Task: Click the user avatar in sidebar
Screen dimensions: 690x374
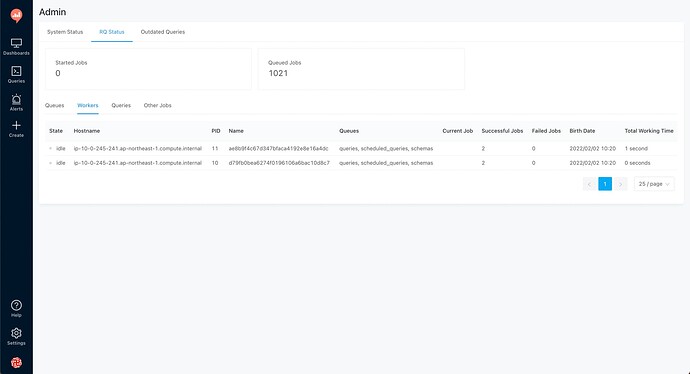Action: click(x=16, y=363)
